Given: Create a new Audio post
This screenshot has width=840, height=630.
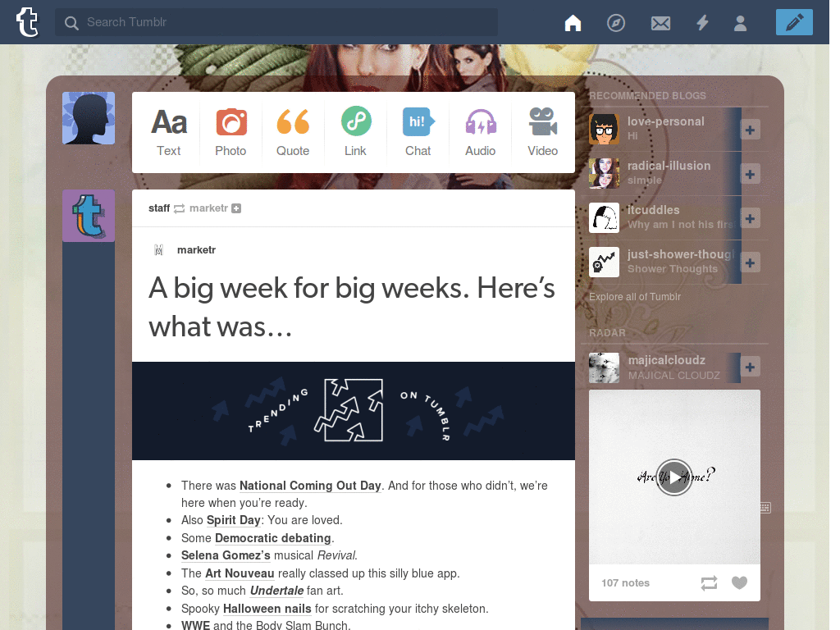Looking at the screenshot, I should [481, 132].
